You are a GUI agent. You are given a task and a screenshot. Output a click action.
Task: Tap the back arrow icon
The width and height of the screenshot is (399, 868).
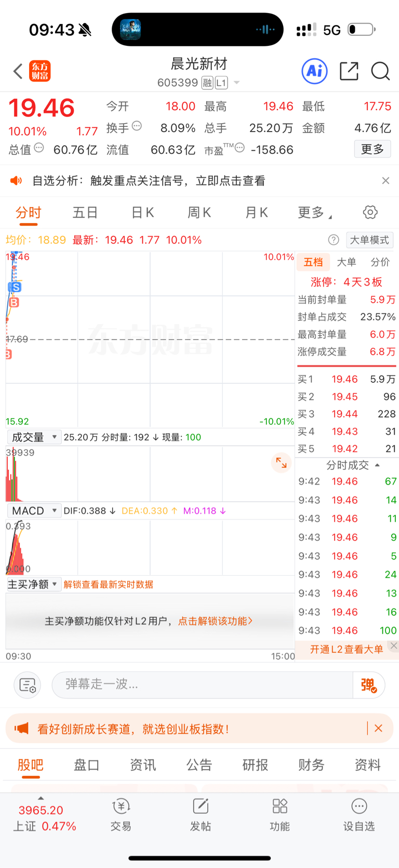18,71
